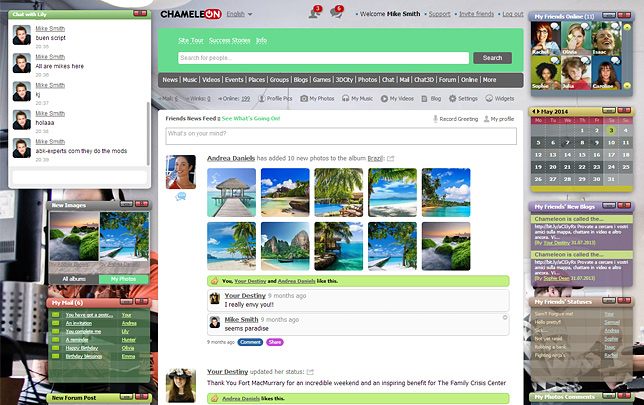Screen dimensions: 644x405
Task: Click share icon beside Your Destiny status
Action: pos(310,372)
